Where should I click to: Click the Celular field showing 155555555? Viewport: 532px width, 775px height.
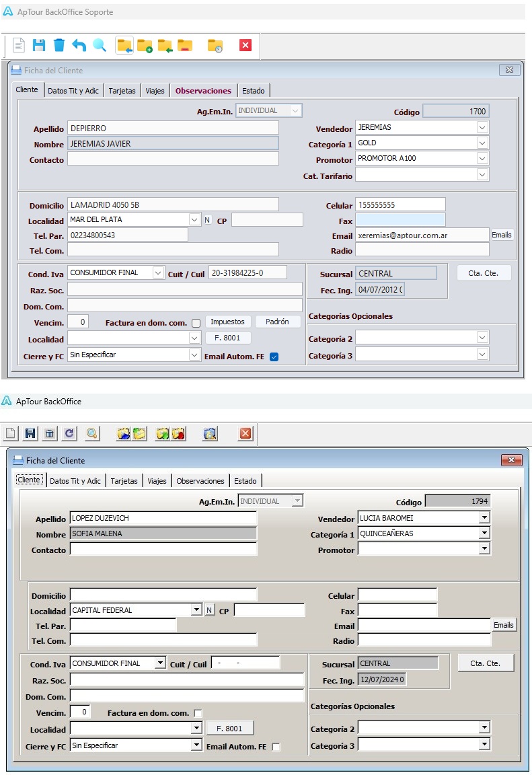(x=400, y=205)
